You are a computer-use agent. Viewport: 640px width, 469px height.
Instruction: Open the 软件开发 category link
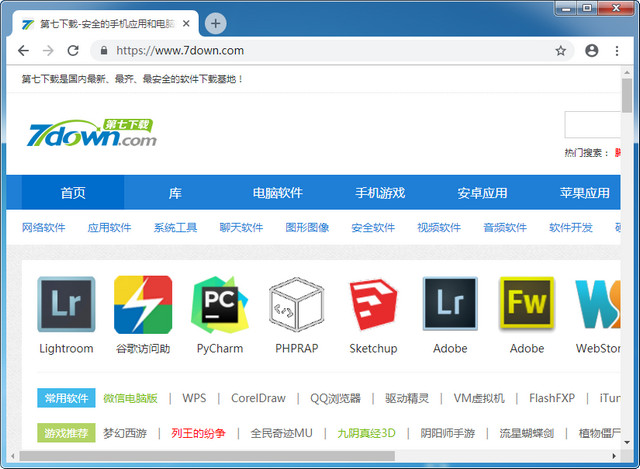coord(571,227)
